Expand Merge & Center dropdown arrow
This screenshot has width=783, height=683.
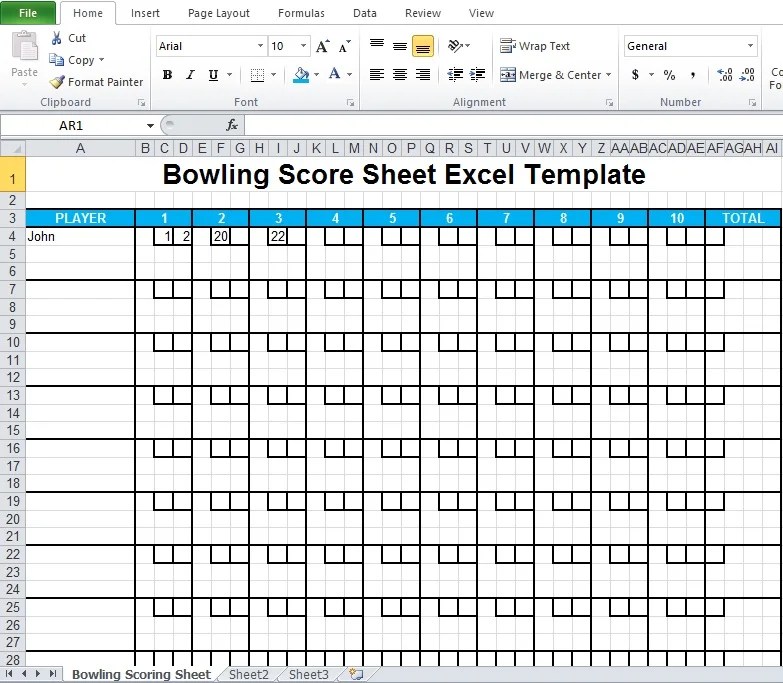pyautogui.click(x=608, y=75)
